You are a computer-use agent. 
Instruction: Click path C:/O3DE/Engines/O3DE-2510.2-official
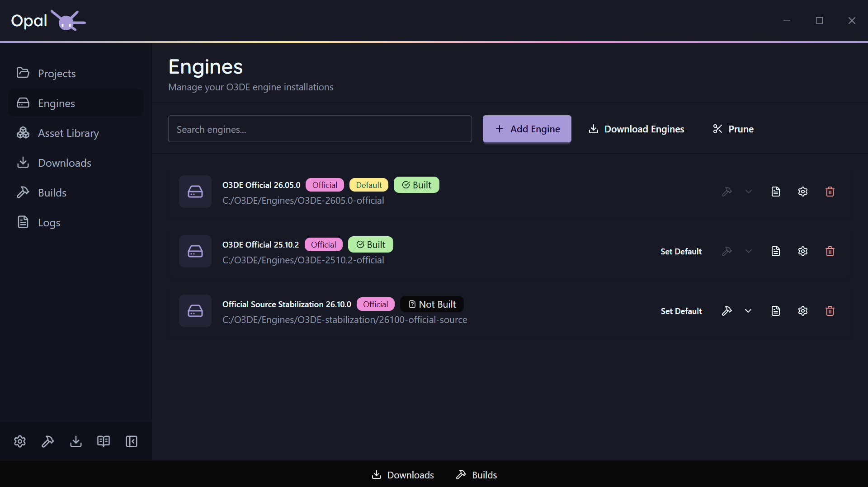point(303,260)
